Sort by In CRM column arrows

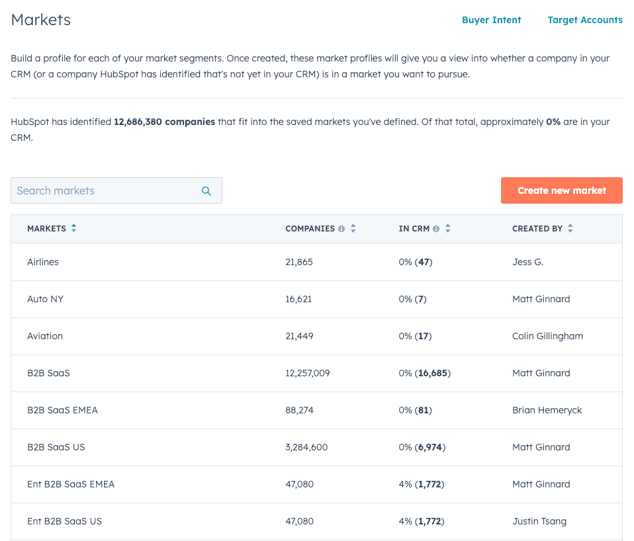tap(448, 229)
